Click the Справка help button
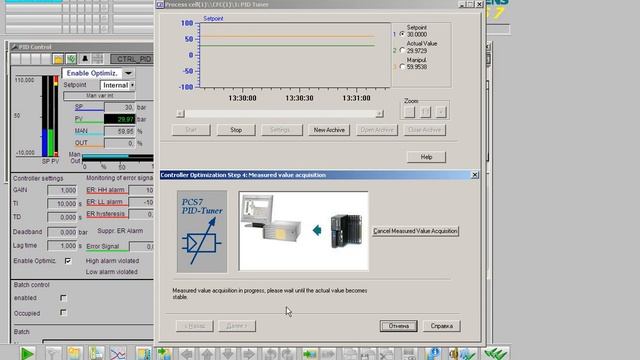 pos(442,326)
